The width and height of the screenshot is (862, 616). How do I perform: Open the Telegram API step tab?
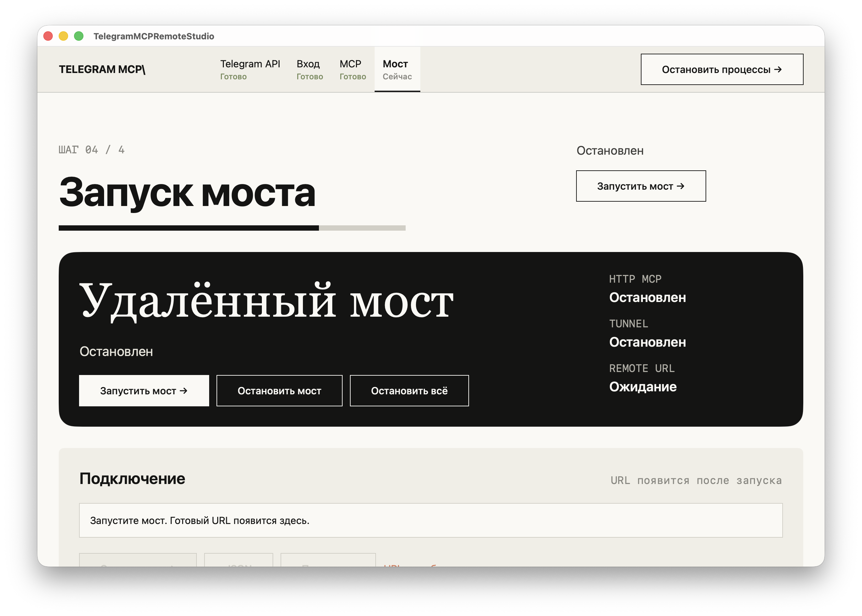250,69
